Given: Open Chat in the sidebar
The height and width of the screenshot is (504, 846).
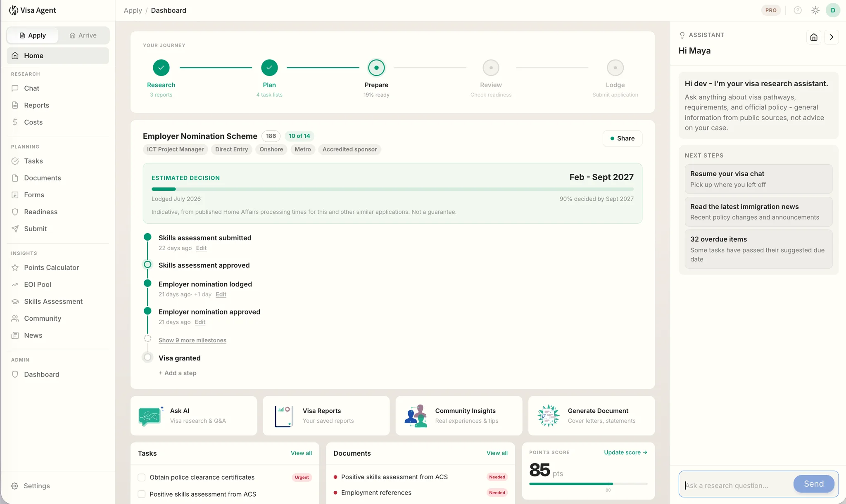Looking at the screenshot, I should coord(58,88).
